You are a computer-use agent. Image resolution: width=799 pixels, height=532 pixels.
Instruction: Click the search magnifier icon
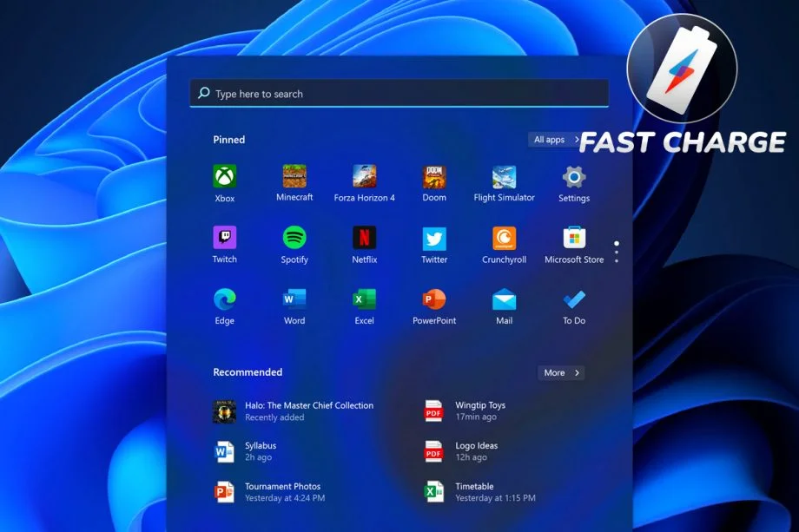tap(204, 93)
